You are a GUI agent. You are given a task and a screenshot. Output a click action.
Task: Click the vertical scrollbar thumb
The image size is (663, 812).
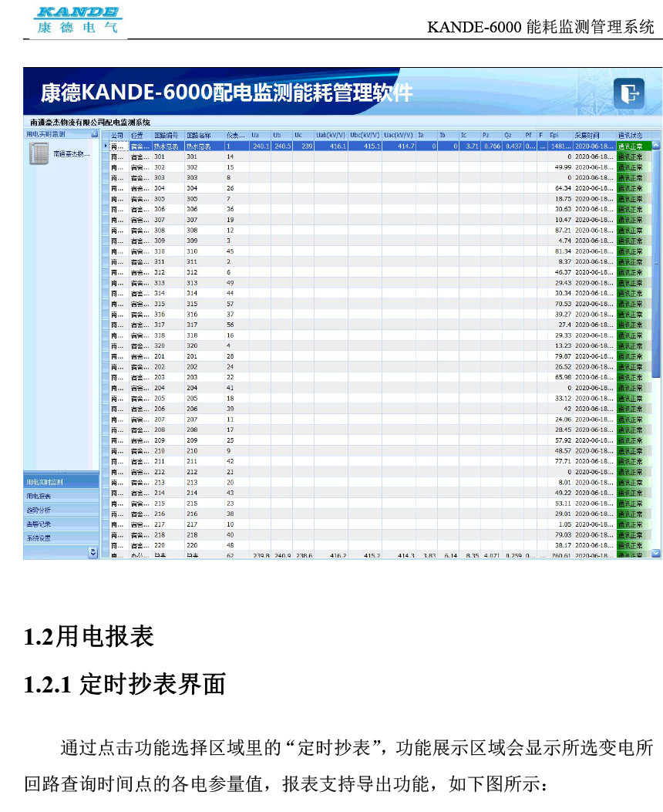click(656, 264)
